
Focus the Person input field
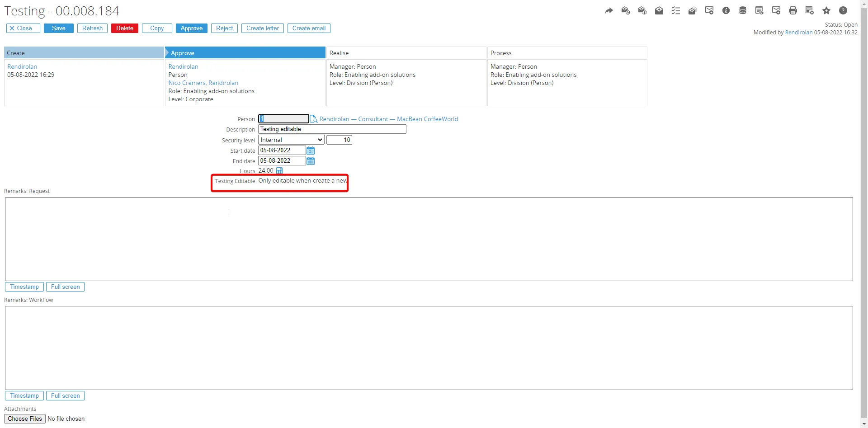pyautogui.click(x=283, y=119)
